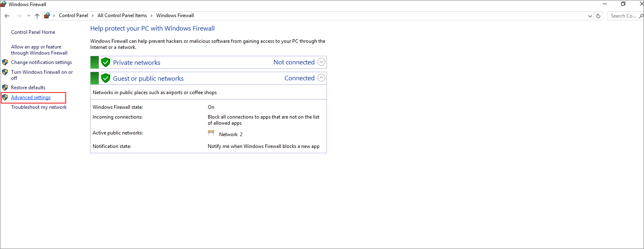Click the Network 2 bench icon
The image size is (644, 249).
(211, 133)
